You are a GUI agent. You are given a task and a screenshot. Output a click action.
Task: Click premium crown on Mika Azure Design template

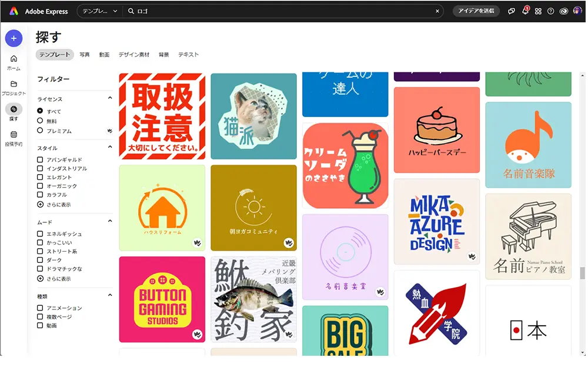tap(472, 256)
